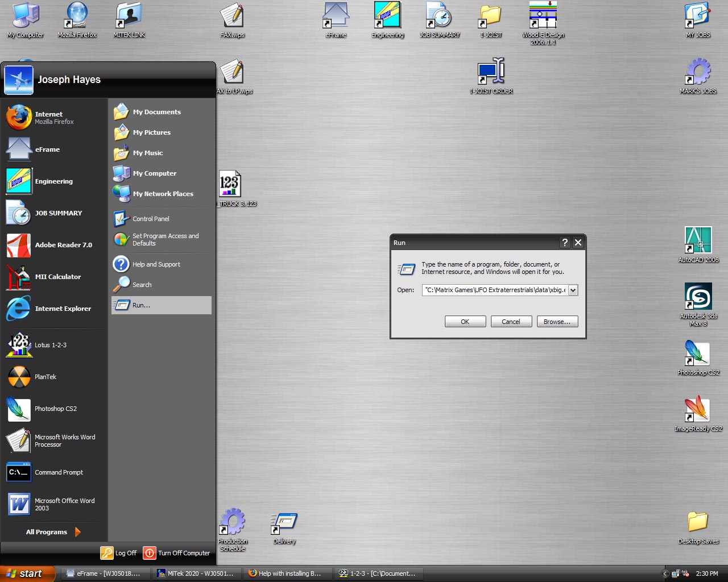Open MITEK LINK desktop shortcut
The image size is (728, 582).
(129, 20)
